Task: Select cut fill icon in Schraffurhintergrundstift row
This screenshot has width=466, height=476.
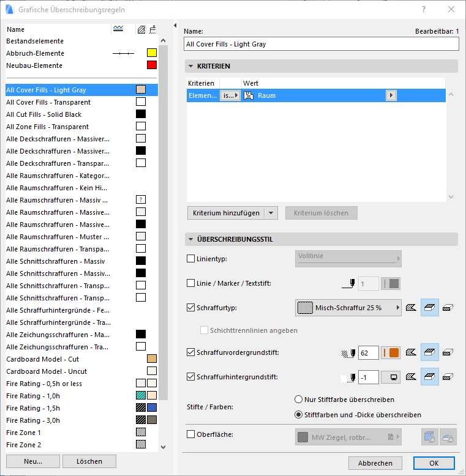Action: pos(448,377)
